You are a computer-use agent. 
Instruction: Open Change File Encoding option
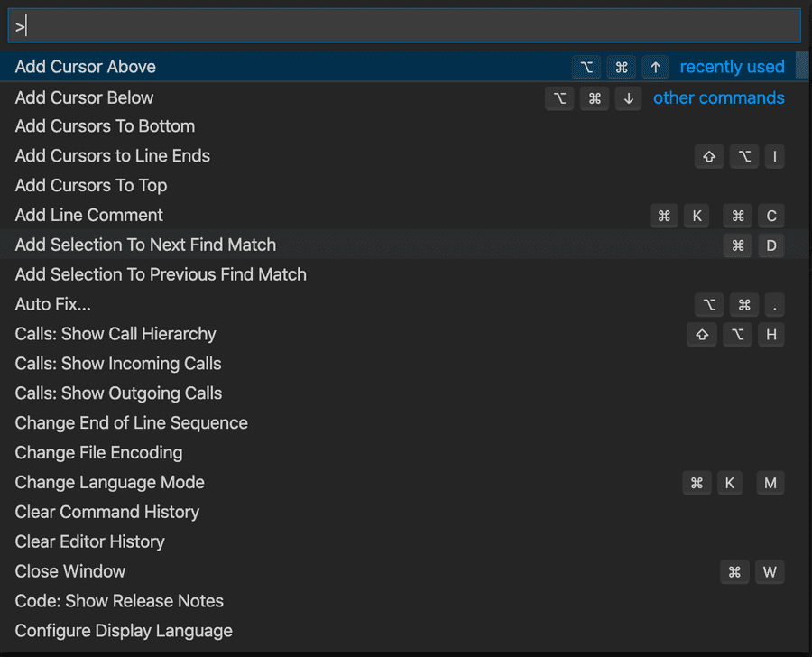coord(99,453)
